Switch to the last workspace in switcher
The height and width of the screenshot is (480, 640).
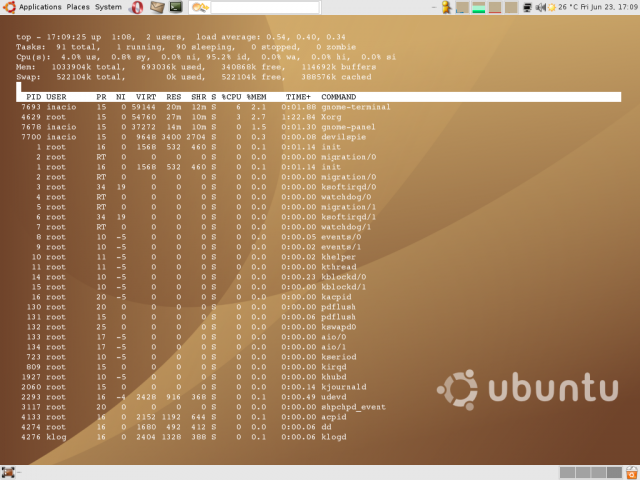pyautogui.click(x=614, y=473)
